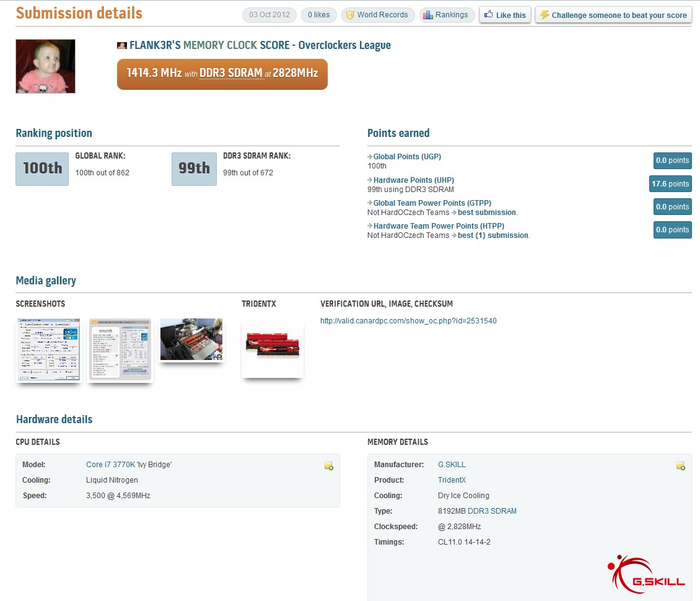Click the 03 Oct 2012 date pill
Viewport: 700px width, 601px height.
coord(269,15)
